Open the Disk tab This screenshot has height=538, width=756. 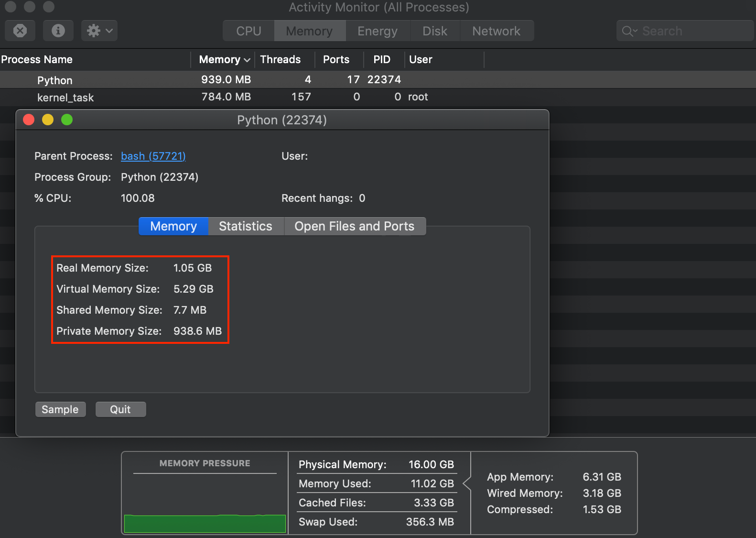[435, 31]
